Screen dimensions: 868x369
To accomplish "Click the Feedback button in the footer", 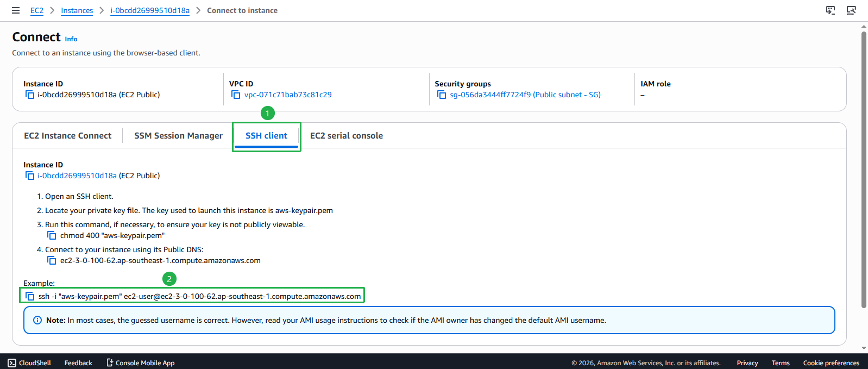I will [x=78, y=363].
